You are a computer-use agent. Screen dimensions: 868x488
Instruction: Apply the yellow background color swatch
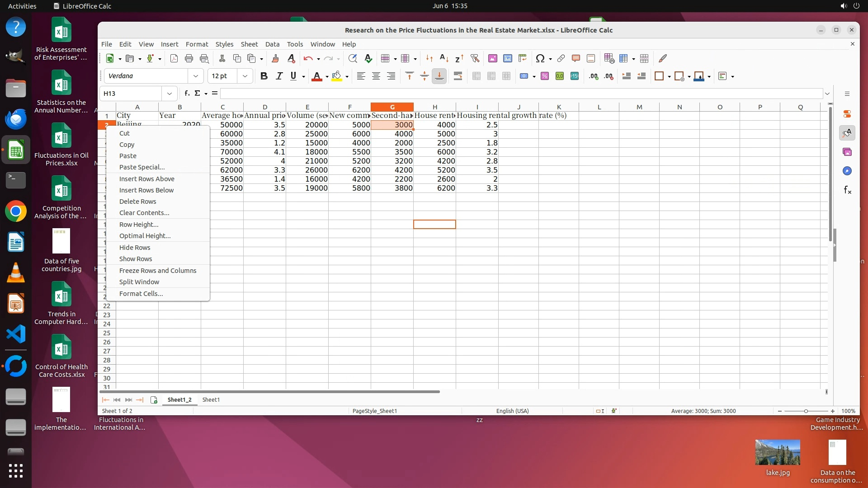(x=336, y=76)
